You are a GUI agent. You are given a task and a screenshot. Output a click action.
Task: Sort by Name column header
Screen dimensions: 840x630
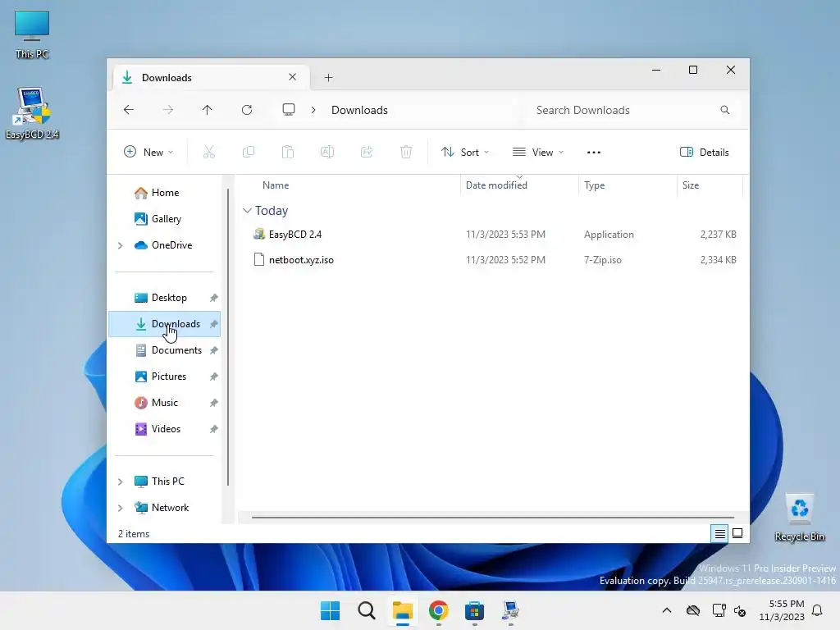click(348, 185)
